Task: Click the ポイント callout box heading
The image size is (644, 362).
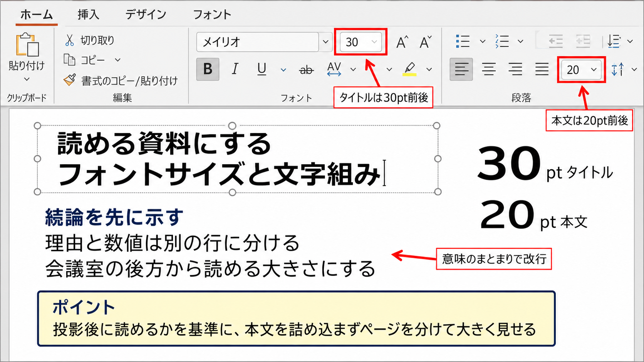Action: point(84,307)
